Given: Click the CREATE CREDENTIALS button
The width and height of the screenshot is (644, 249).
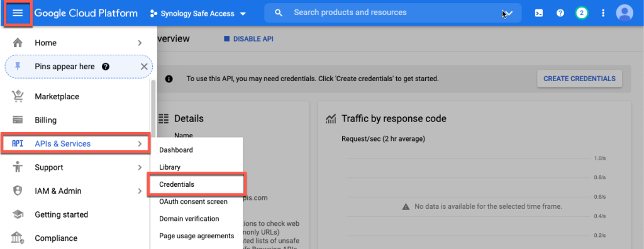Looking at the screenshot, I should [579, 79].
